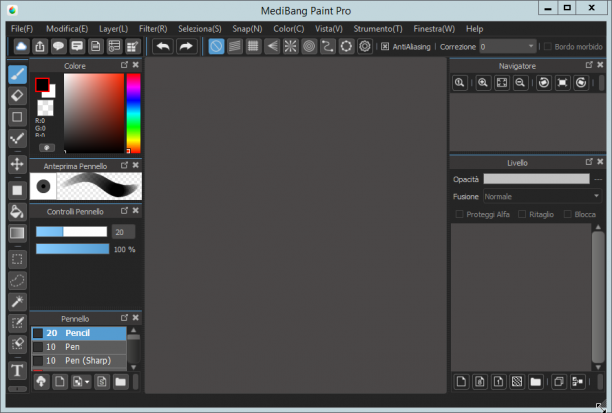
Task: Click the Livello panel scrollbar
Action: pyautogui.click(x=598, y=297)
